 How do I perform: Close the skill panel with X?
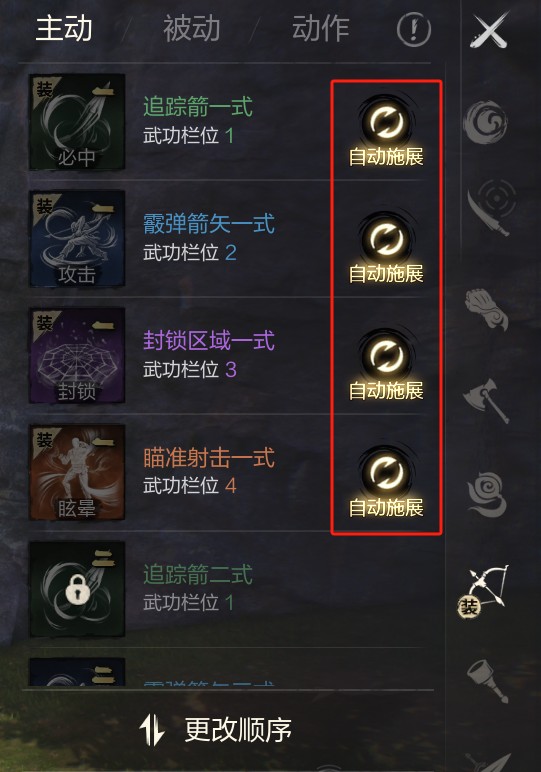click(x=488, y=31)
